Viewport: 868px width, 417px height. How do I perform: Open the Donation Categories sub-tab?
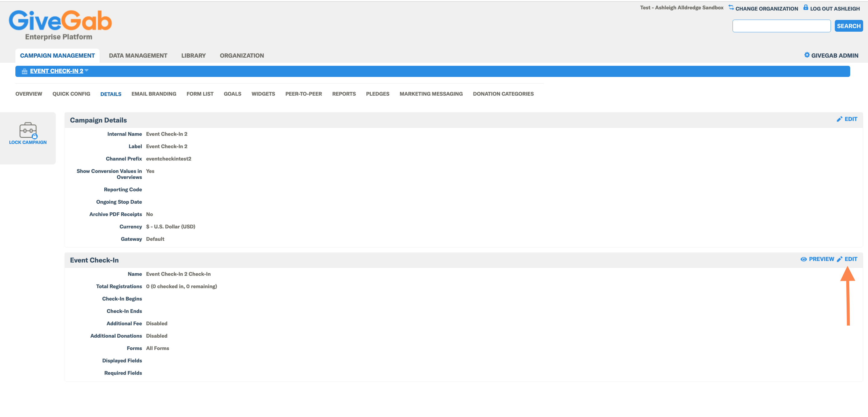click(503, 94)
